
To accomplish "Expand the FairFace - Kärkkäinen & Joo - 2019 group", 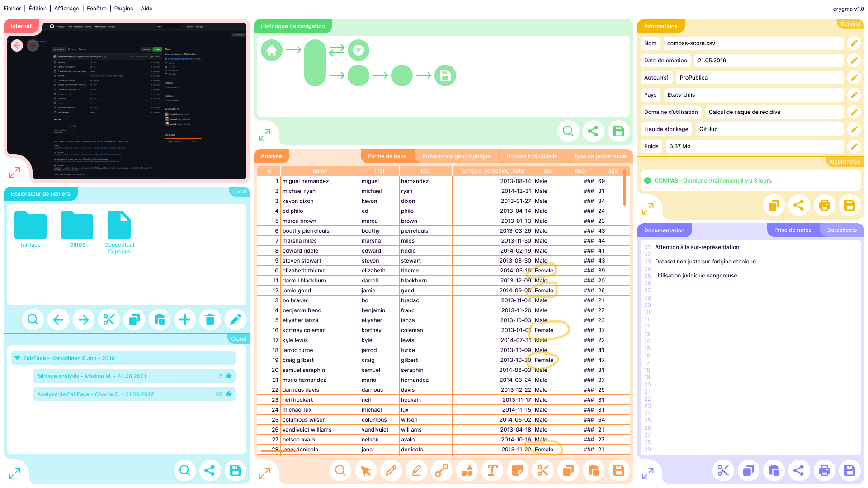I will (x=17, y=358).
